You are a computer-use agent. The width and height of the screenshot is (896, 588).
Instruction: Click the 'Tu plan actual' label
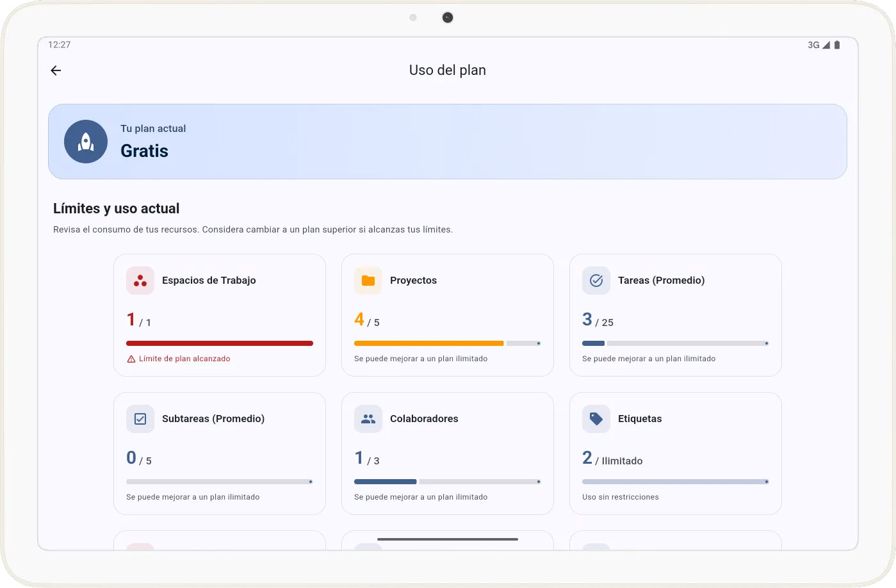coord(153,129)
